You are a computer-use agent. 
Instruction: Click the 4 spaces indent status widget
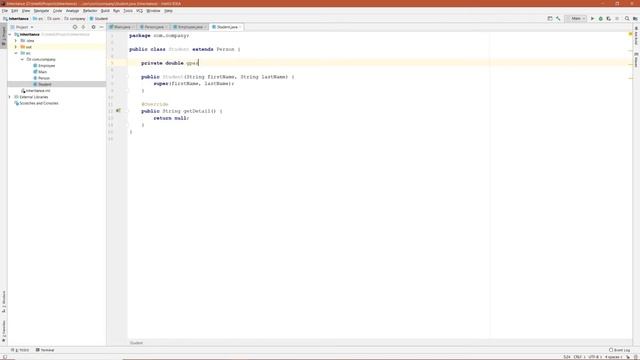(x=613, y=357)
